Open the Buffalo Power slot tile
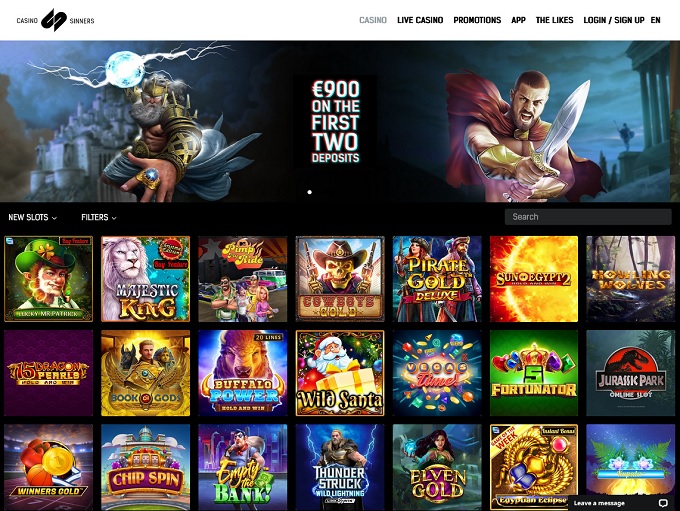The image size is (680, 511). 242,373
